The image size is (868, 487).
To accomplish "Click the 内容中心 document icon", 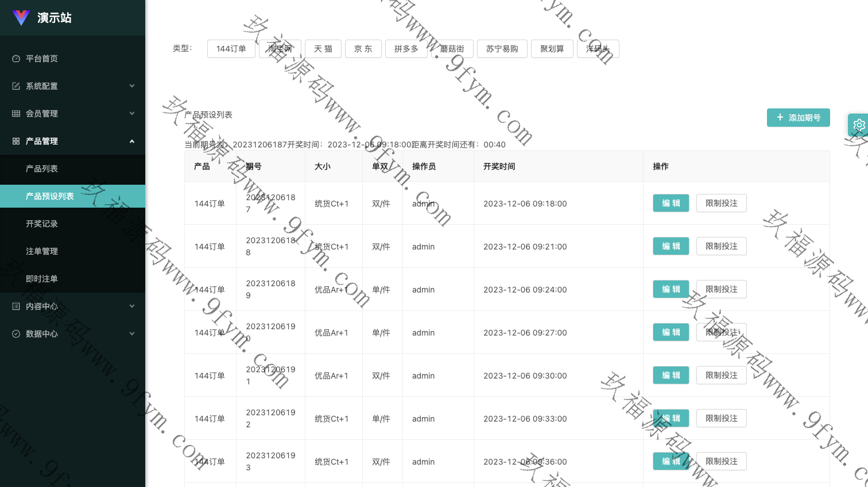I will (16, 306).
